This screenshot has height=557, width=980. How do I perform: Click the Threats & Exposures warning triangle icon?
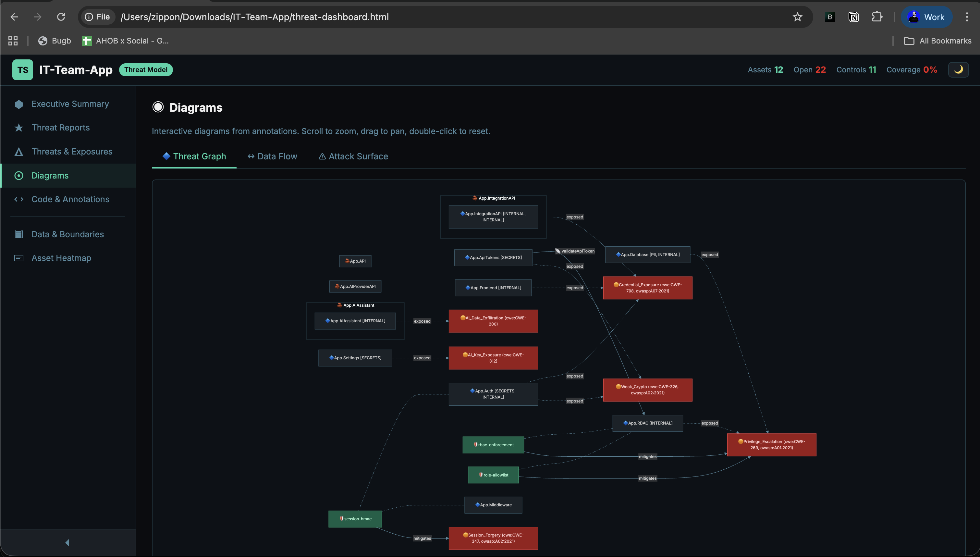point(19,152)
